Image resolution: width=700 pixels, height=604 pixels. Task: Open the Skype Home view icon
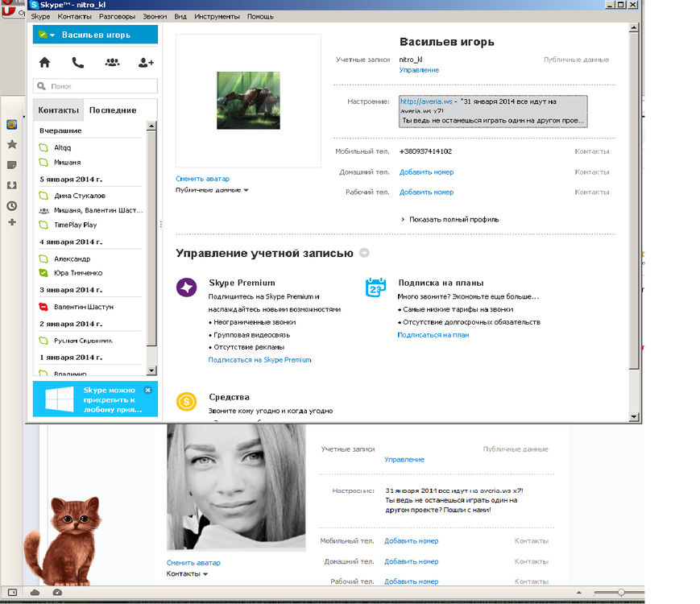(x=44, y=62)
